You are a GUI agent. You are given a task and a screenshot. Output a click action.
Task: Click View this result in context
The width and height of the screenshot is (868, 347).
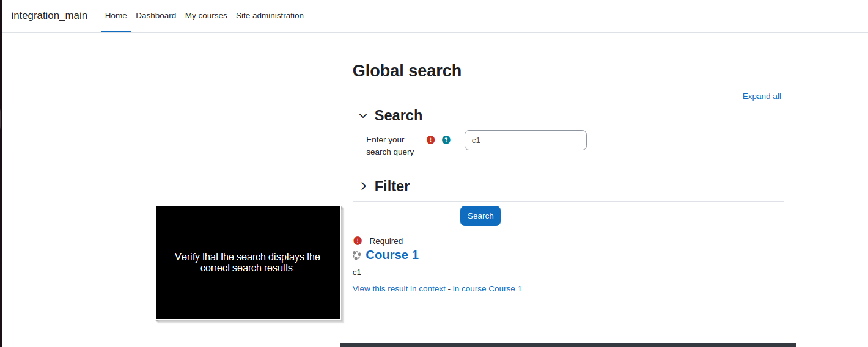399,289
